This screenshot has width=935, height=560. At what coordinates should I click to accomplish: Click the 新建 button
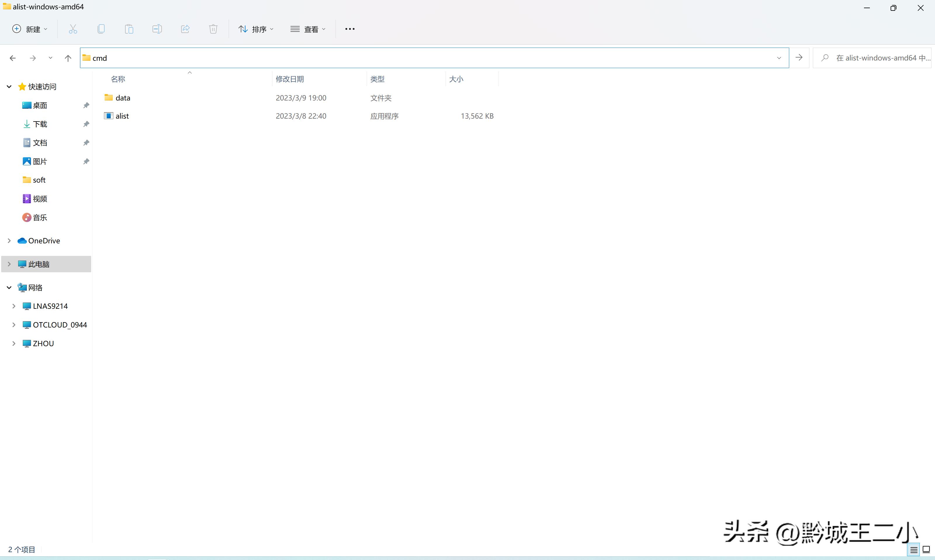pos(29,29)
